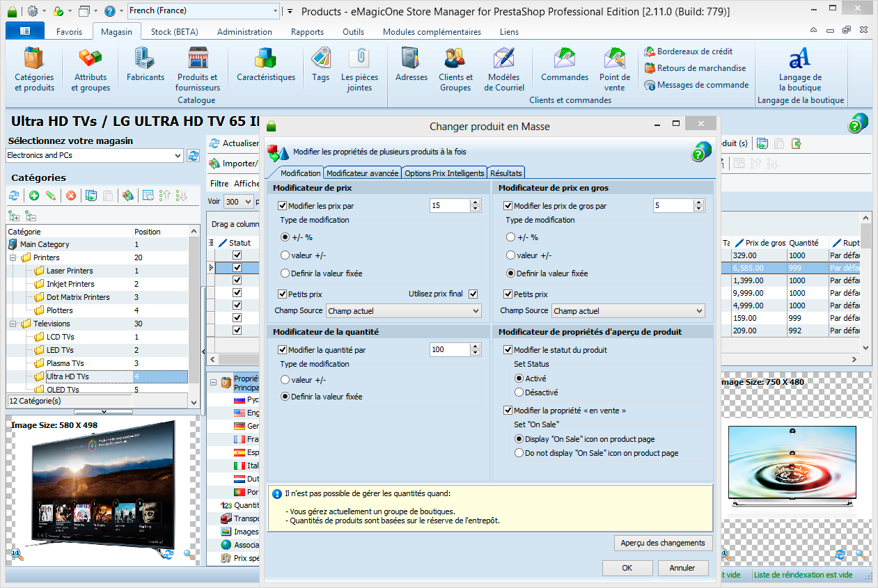
Task: Open Administration ribbon tab
Action: tap(244, 32)
